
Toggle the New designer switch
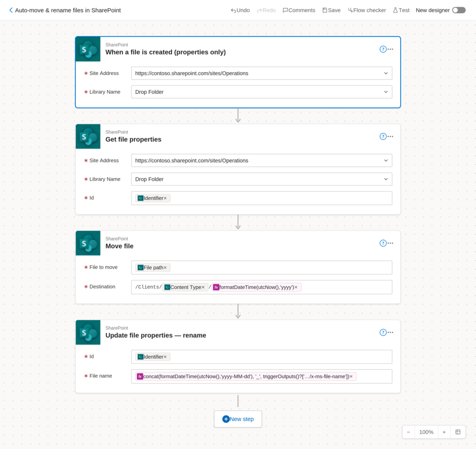click(x=459, y=10)
